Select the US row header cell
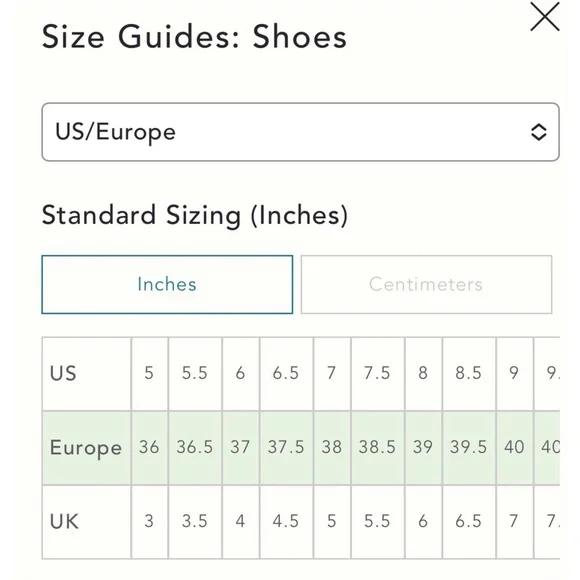This screenshot has width=580, height=580. (x=87, y=374)
